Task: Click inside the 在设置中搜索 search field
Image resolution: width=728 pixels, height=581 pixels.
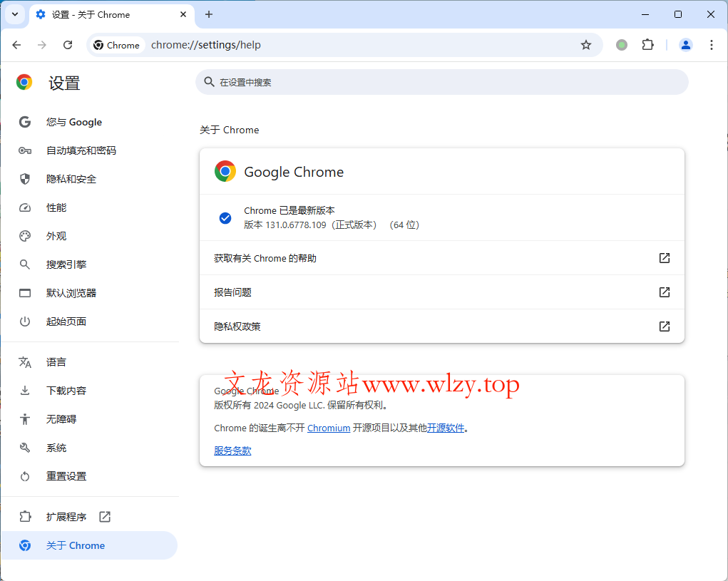Action: click(x=441, y=83)
